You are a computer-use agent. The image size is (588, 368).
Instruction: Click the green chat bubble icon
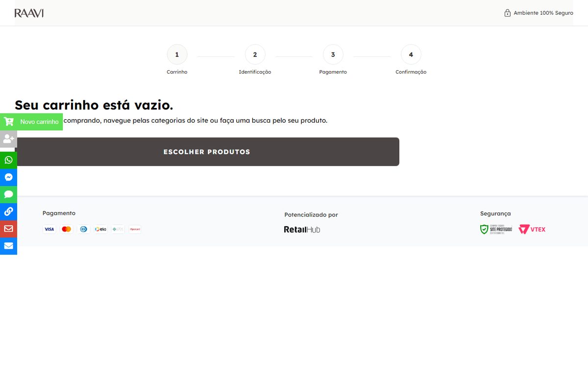(x=8, y=194)
